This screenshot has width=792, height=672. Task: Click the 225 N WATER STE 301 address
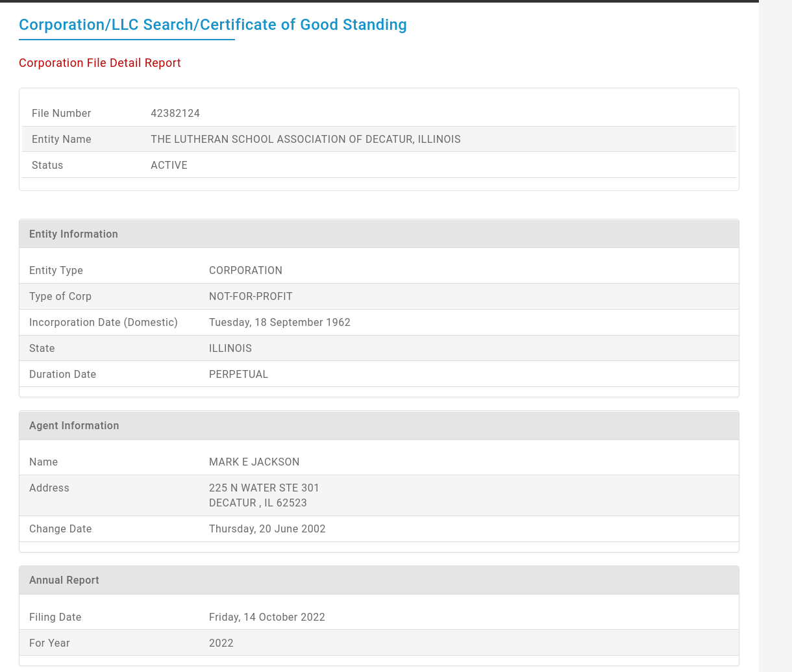(264, 488)
